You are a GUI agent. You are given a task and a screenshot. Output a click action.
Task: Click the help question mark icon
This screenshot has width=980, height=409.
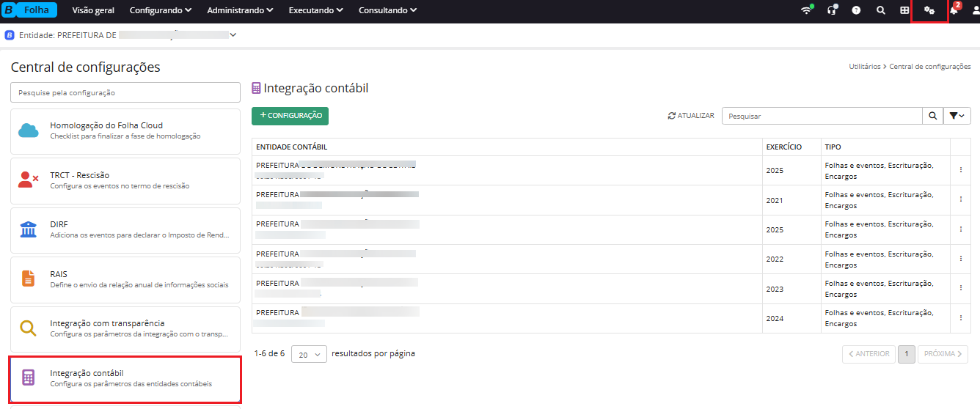tap(856, 11)
